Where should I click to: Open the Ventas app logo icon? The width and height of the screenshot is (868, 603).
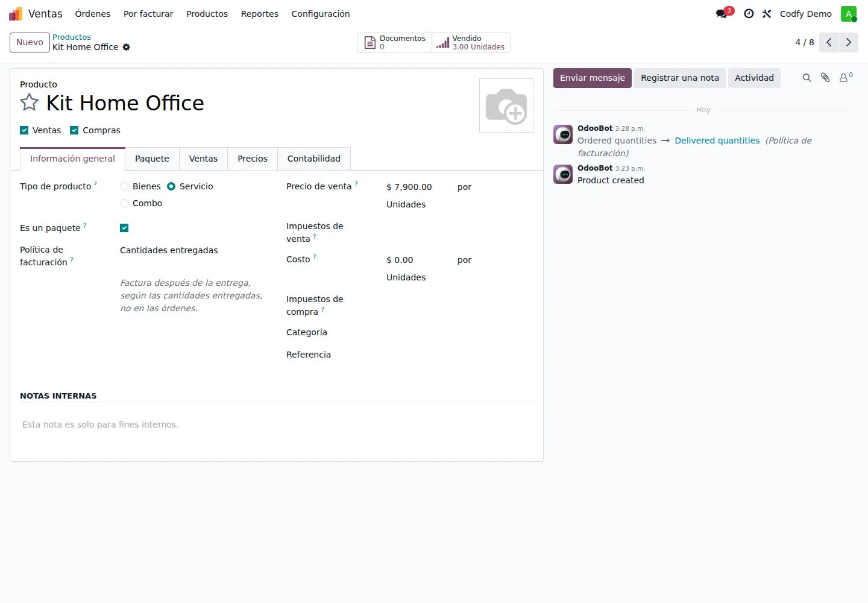16,14
